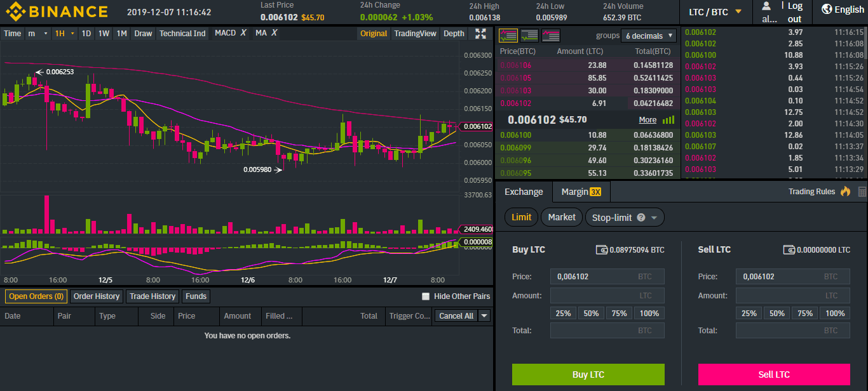Select 75% of balance for selling

click(805, 313)
